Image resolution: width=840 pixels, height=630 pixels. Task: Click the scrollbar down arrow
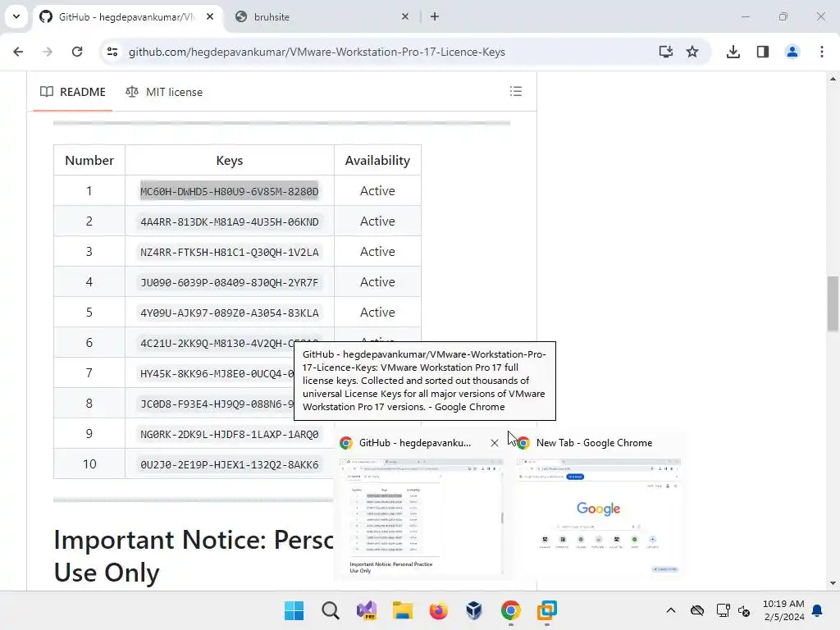pyautogui.click(x=833, y=583)
